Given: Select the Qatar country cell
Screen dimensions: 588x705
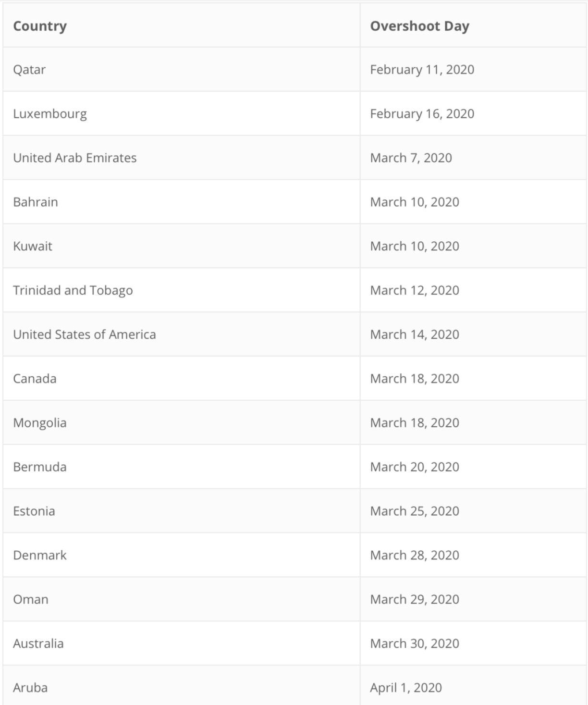Looking at the screenshot, I should 29,70.
